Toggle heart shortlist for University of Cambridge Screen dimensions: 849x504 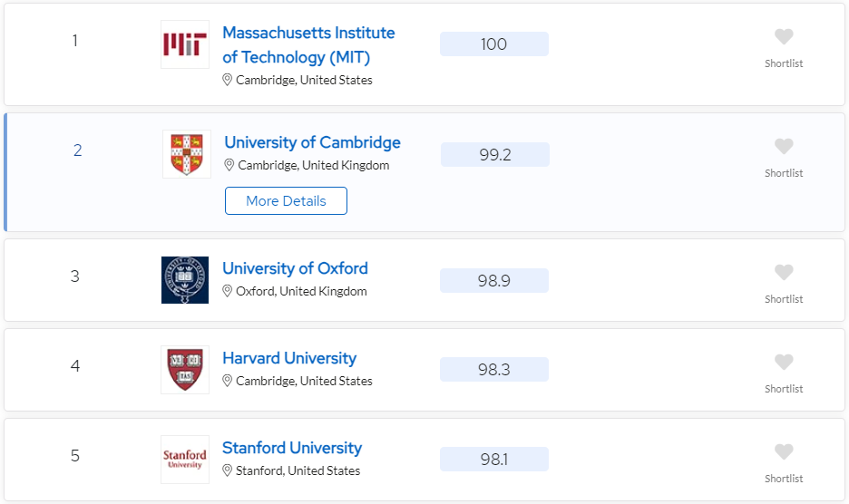coord(784,146)
